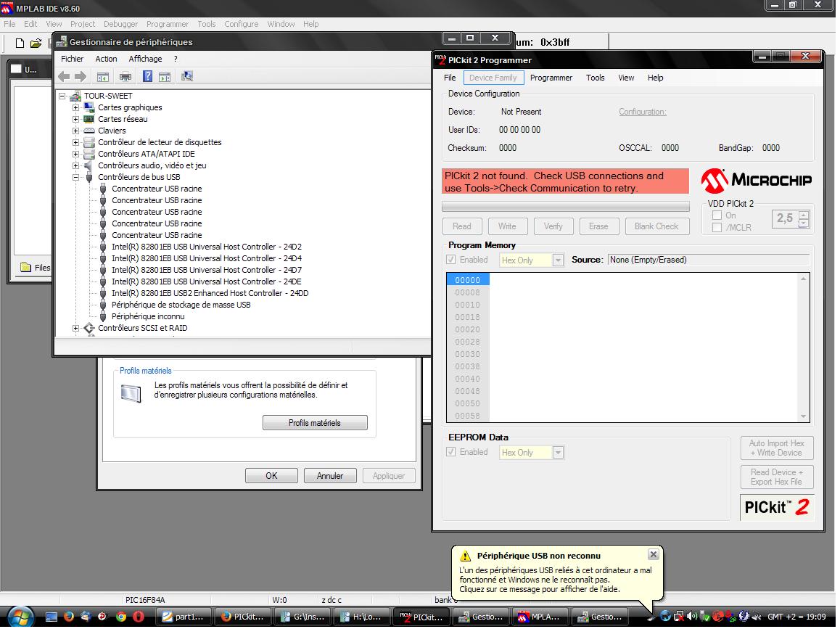Click the Profils matériels button

(315, 424)
